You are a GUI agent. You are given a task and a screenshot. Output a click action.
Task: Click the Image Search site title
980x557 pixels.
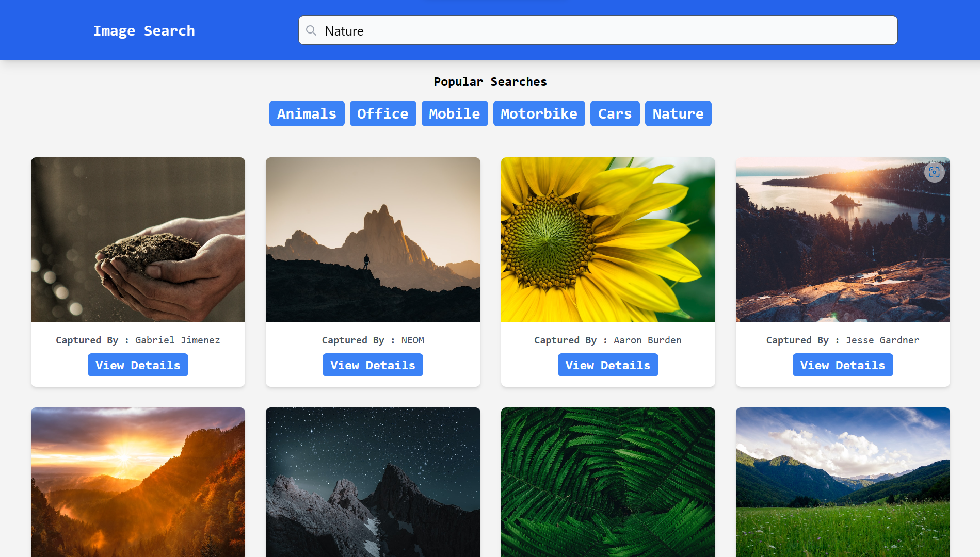(x=144, y=30)
